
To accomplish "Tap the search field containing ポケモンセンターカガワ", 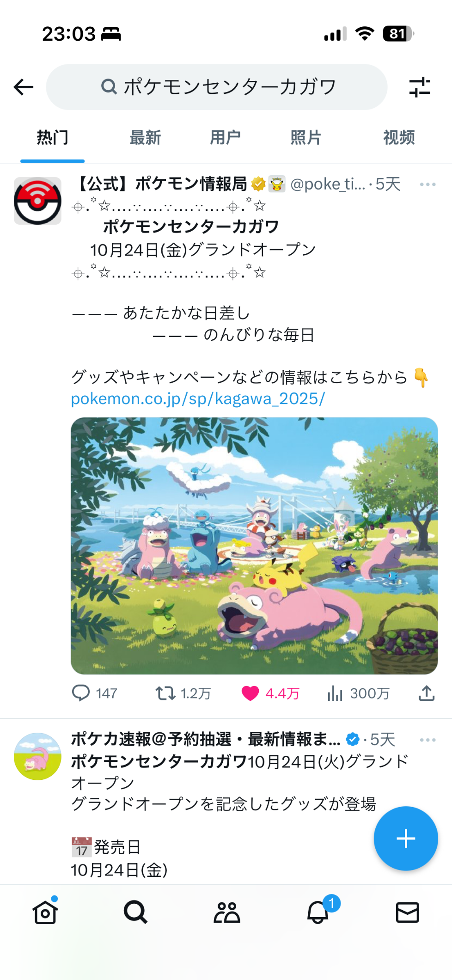I will 216,87.
